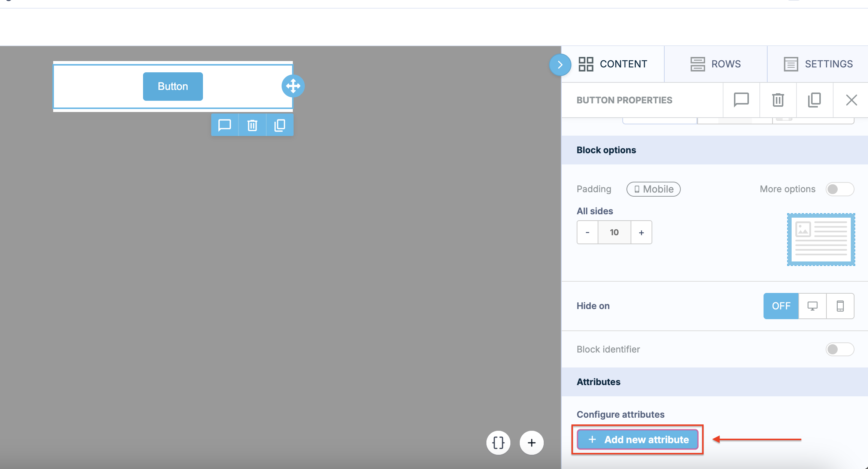Hide block on desktop
The height and width of the screenshot is (469, 868).
(x=813, y=306)
